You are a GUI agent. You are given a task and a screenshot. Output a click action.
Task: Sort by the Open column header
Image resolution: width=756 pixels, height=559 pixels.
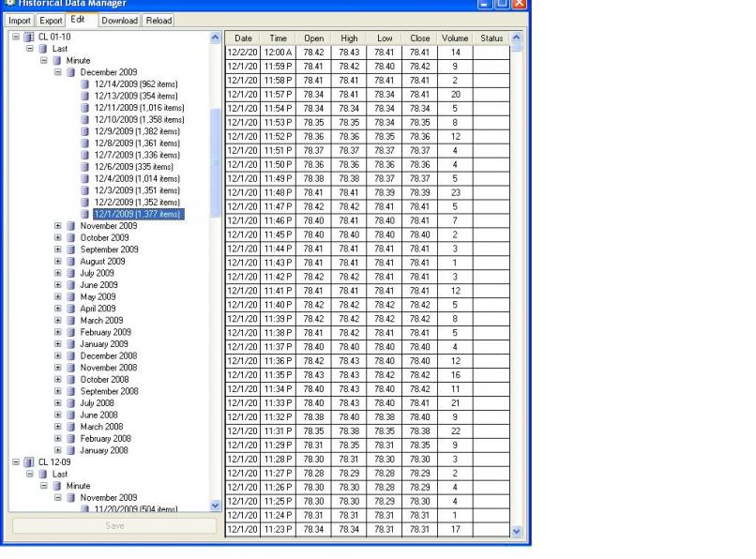pyautogui.click(x=314, y=38)
